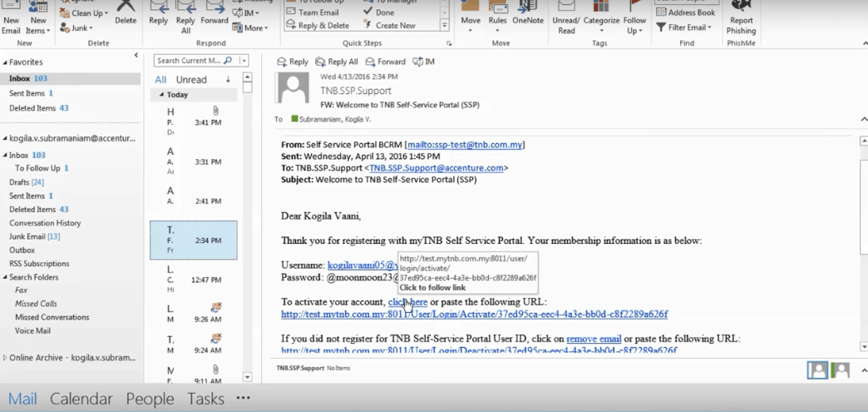Click the Team Email quick step
The height and width of the screenshot is (412, 868).
313,12
